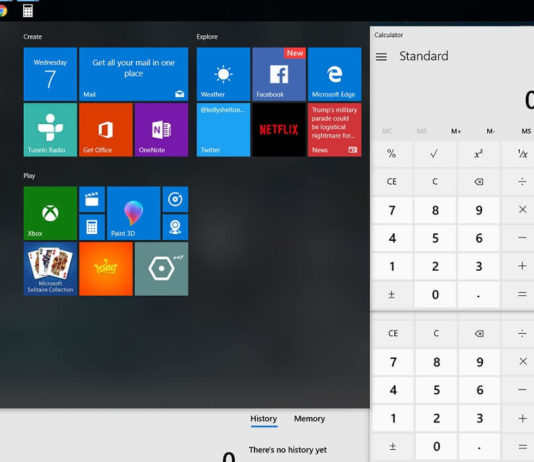Click the backspace key in the lower keypad
The image size is (534, 462).
(x=479, y=333)
